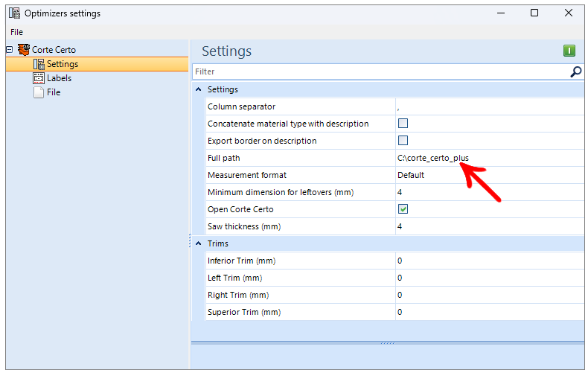The image size is (588, 373).
Task: Select the Labels tree item
Action: coord(59,78)
